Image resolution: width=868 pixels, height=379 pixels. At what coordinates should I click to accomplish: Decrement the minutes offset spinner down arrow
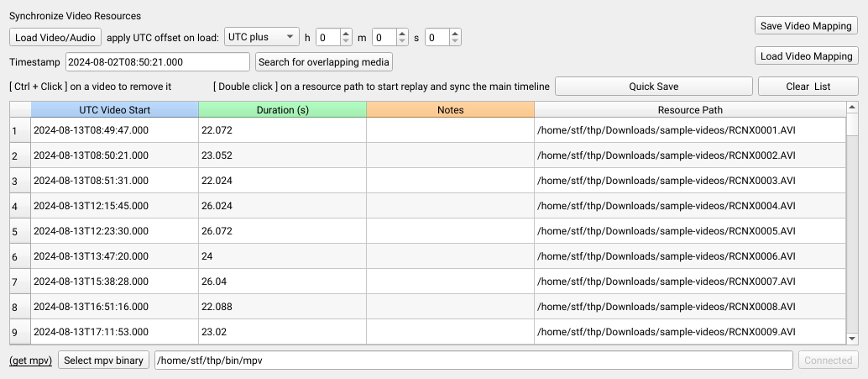[401, 41]
